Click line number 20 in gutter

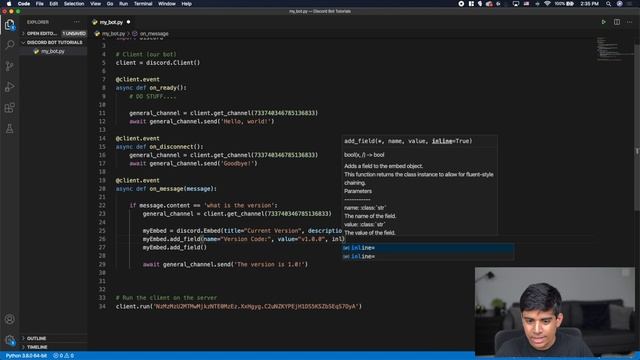coord(102,189)
